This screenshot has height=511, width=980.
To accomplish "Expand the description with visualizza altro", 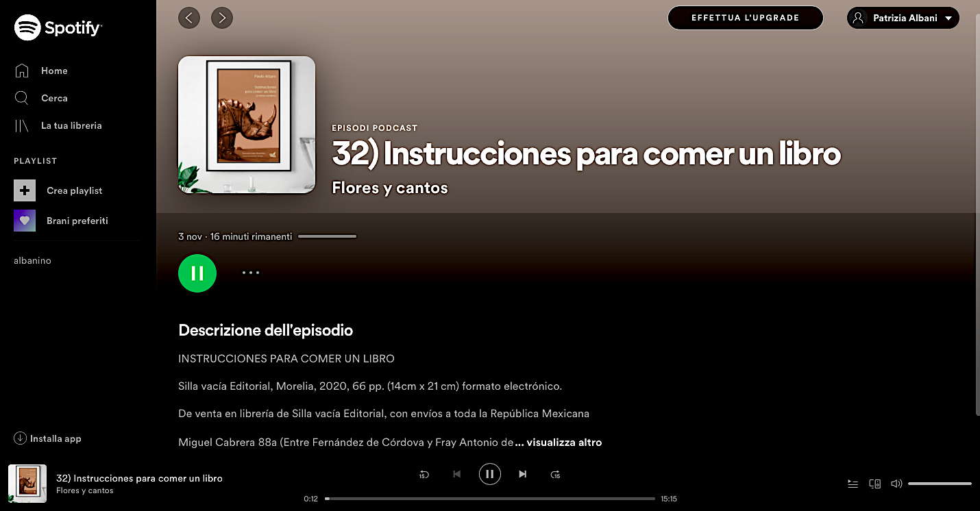I will (564, 443).
